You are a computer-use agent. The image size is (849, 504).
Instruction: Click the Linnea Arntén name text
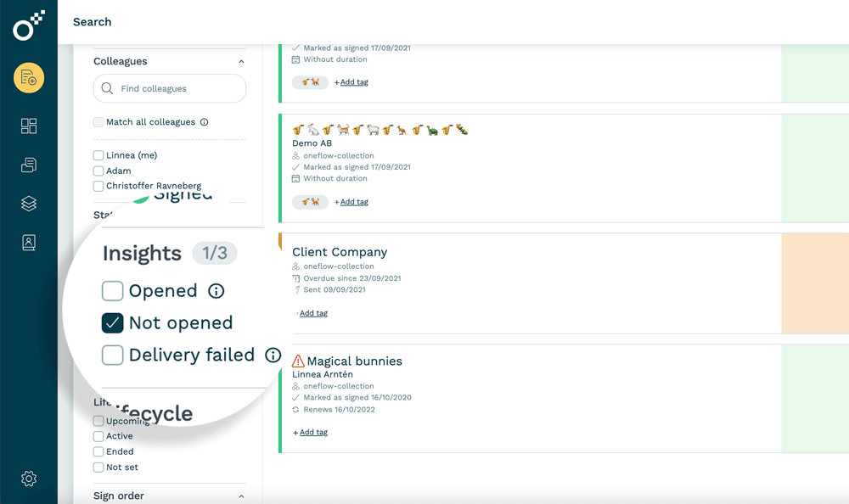(322, 375)
